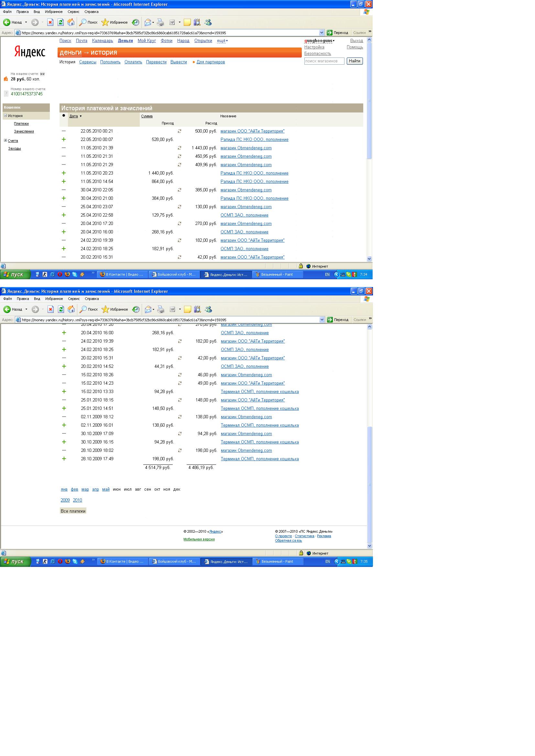535x756 pixels.
Task: Click repeat-payment icon for 15.02.2010 18:26 row
Action: (x=180, y=375)
